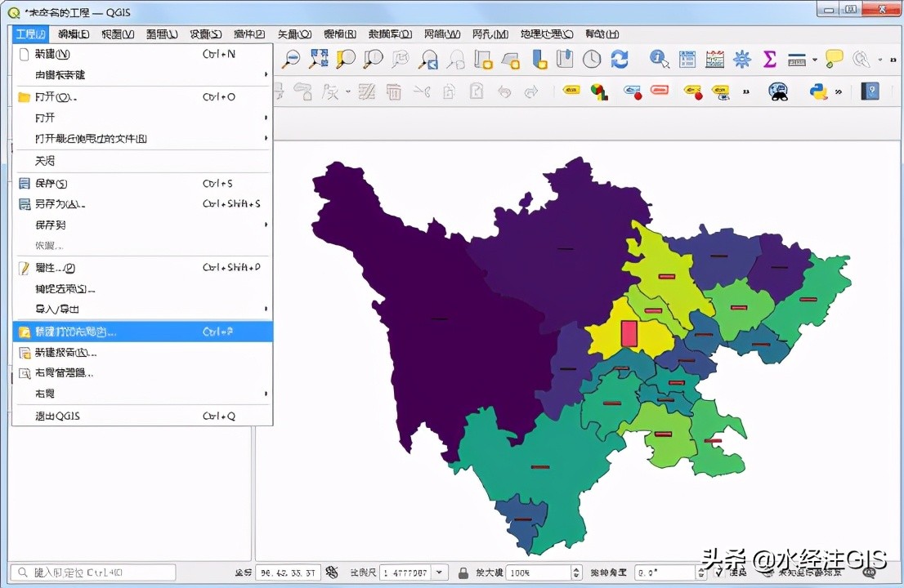Open Layer Labeling Options yellow tag icon
The width and height of the screenshot is (904, 588).
pos(571,91)
